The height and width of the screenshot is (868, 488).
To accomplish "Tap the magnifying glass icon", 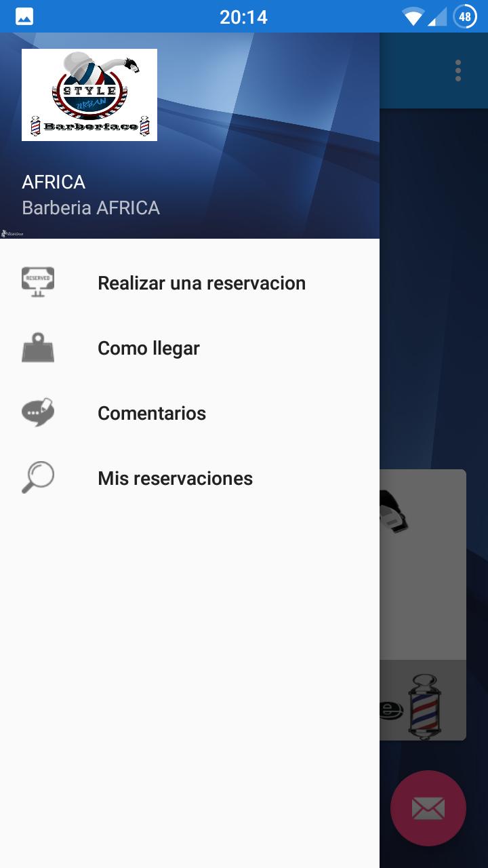I will (38, 477).
